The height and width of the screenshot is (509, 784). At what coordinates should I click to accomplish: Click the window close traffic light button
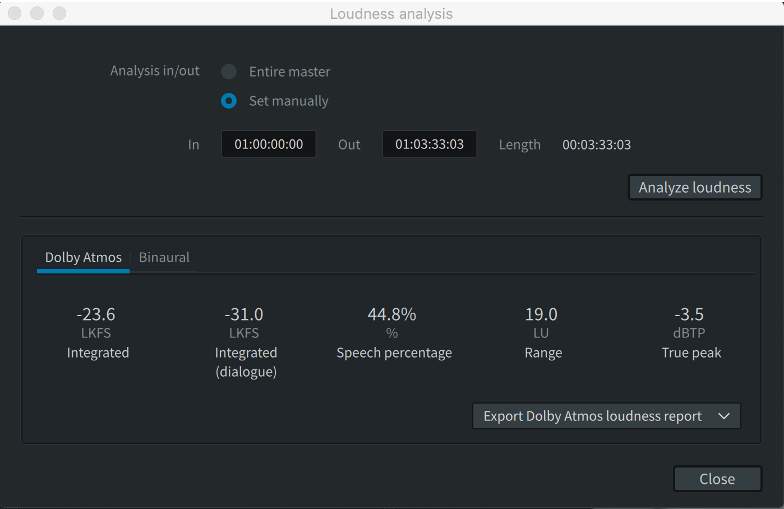coord(15,14)
